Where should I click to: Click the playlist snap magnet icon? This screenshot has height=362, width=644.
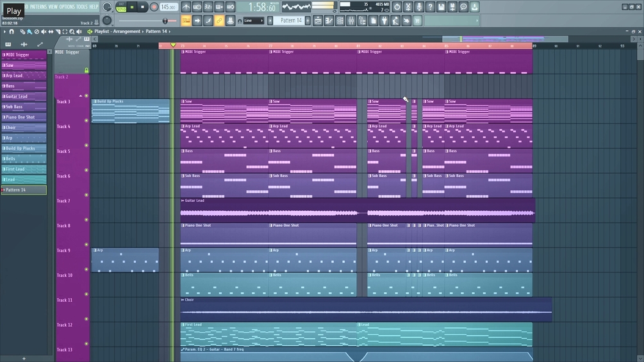12,31
